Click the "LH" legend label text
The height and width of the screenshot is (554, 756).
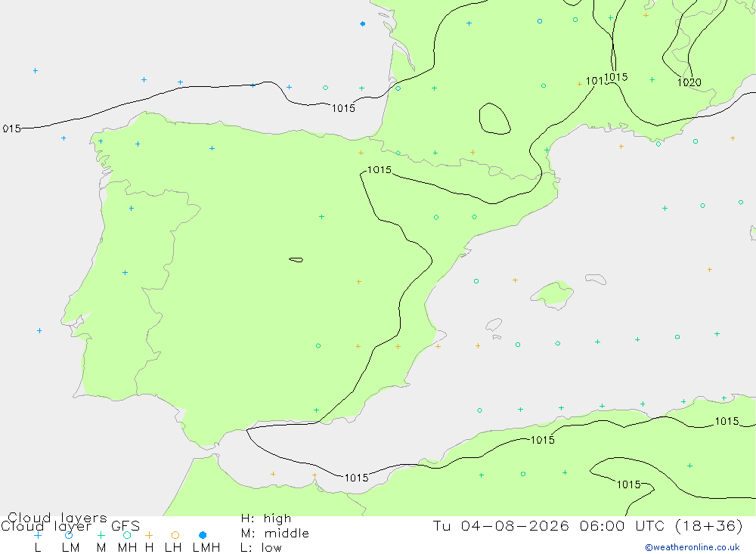tap(173, 548)
